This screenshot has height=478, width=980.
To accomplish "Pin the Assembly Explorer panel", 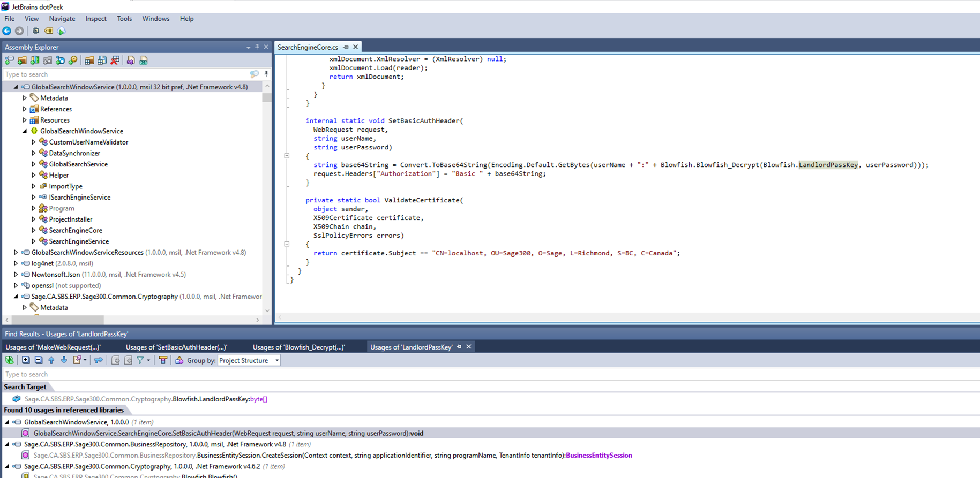I will pyautogui.click(x=257, y=47).
